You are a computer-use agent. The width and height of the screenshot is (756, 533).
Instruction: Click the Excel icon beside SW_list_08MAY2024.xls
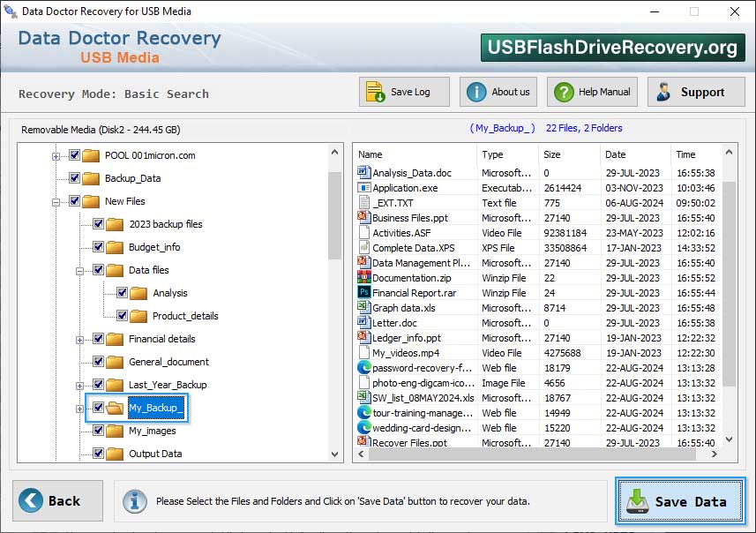coord(363,397)
